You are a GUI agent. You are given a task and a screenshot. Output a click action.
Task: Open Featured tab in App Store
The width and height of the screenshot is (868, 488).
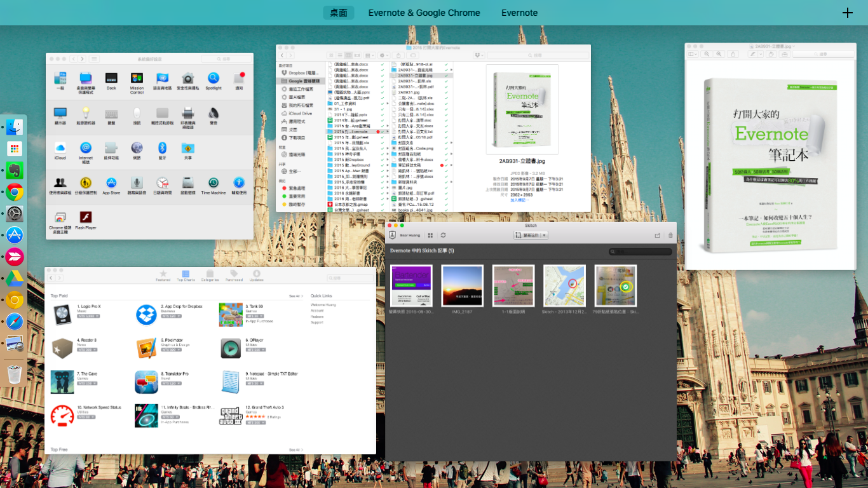tap(163, 275)
